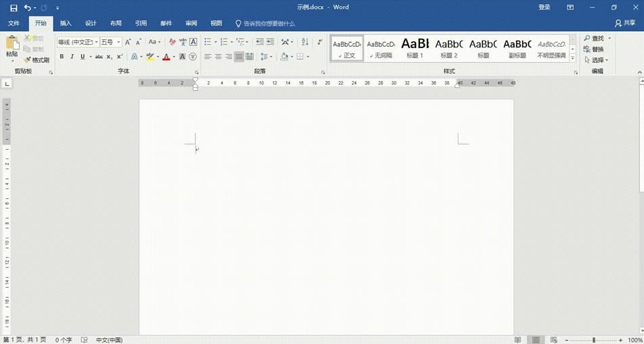Align text right

tap(229, 57)
